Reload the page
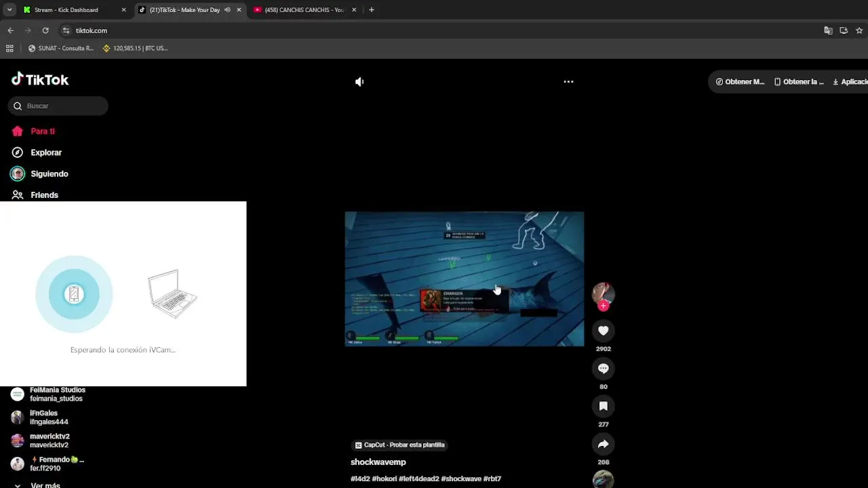Screen dimensions: 868x488 click(x=45, y=30)
